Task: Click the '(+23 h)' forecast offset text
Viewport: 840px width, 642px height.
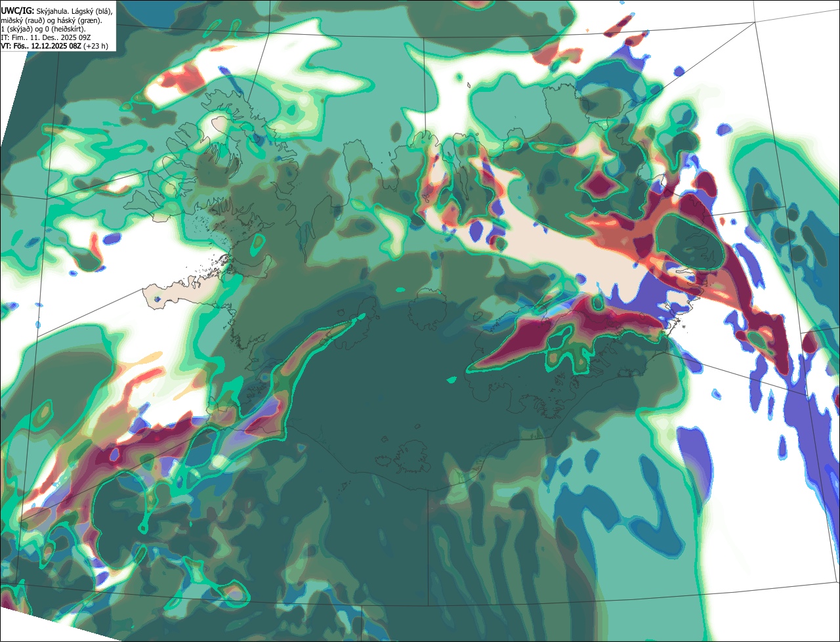Action: point(96,46)
